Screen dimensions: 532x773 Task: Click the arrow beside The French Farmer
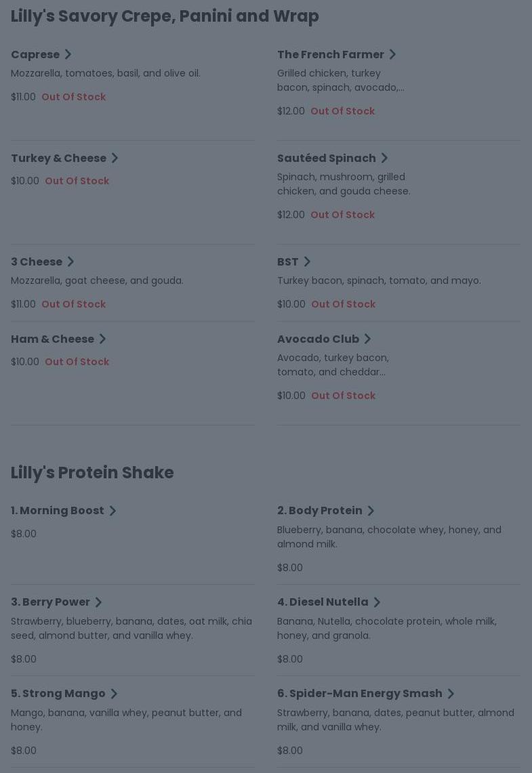pos(392,55)
